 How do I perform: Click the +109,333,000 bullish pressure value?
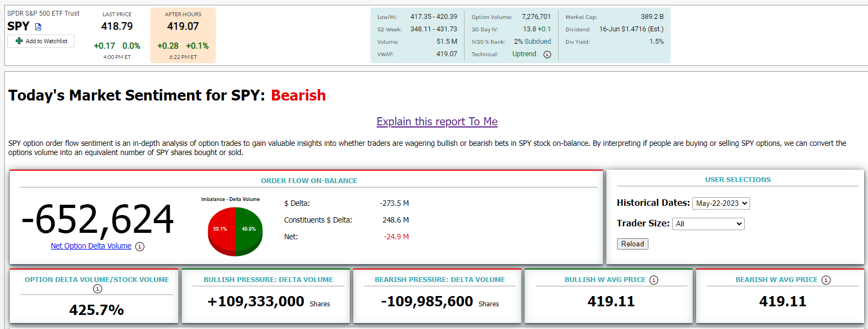(256, 301)
